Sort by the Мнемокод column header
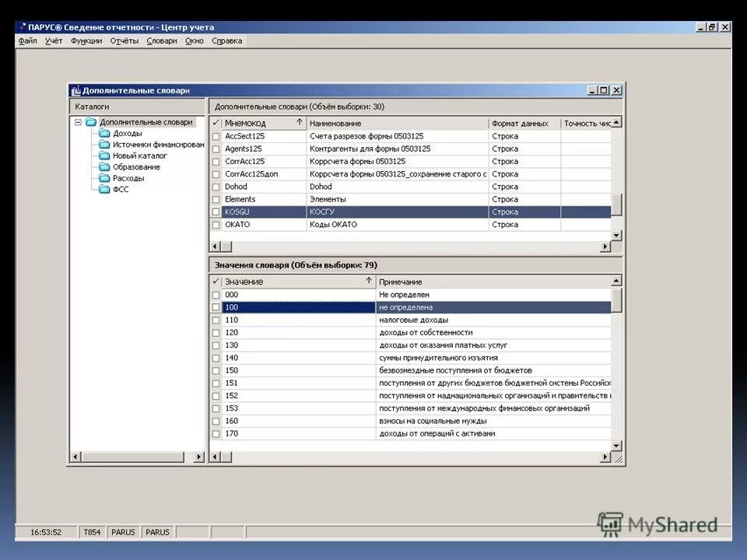747x560 pixels. point(264,124)
